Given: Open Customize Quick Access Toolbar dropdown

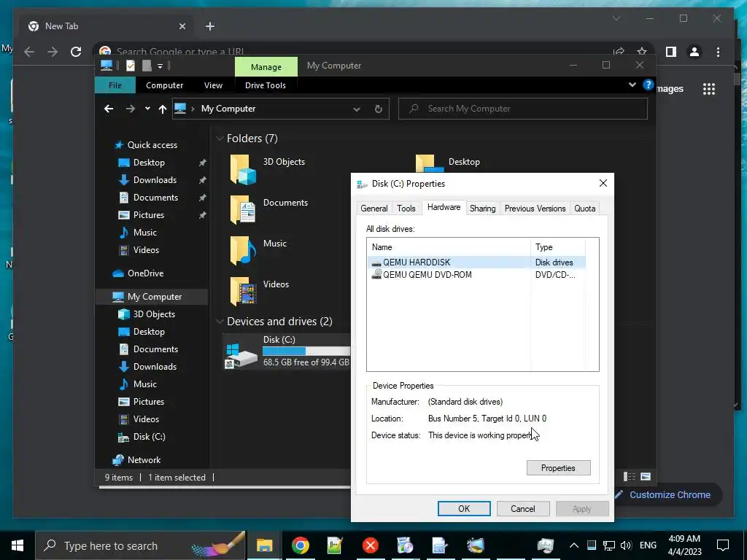Looking at the screenshot, I should pyautogui.click(x=160, y=66).
